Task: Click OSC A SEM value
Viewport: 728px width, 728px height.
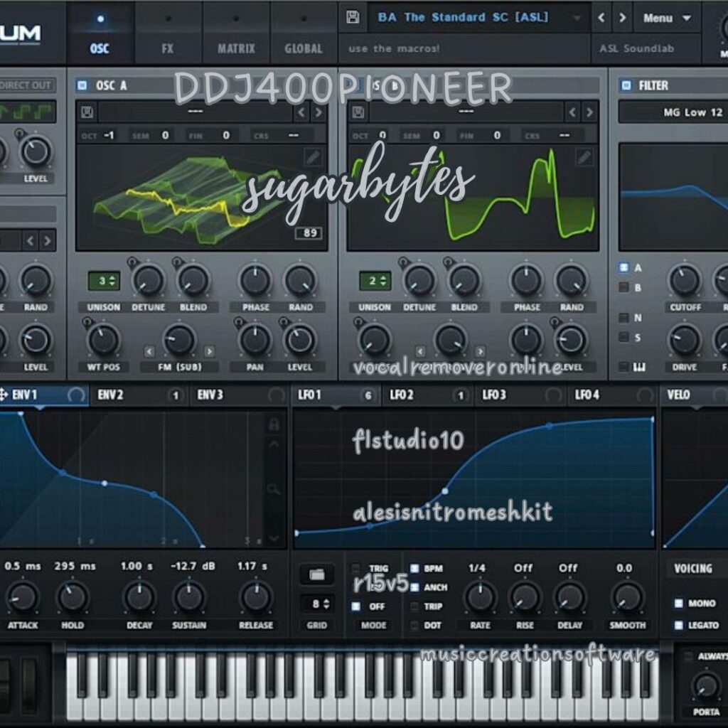Action: tap(165, 135)
